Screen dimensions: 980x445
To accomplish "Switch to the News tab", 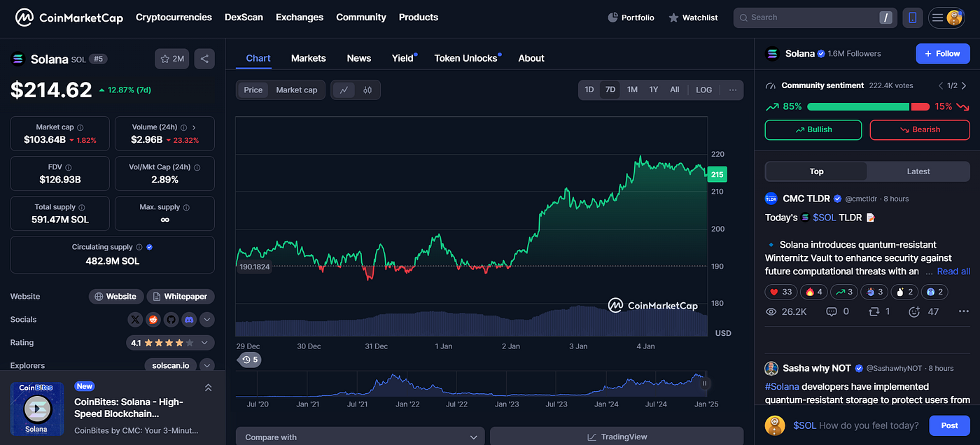I will pyautogui.click(x=359, y=58).
